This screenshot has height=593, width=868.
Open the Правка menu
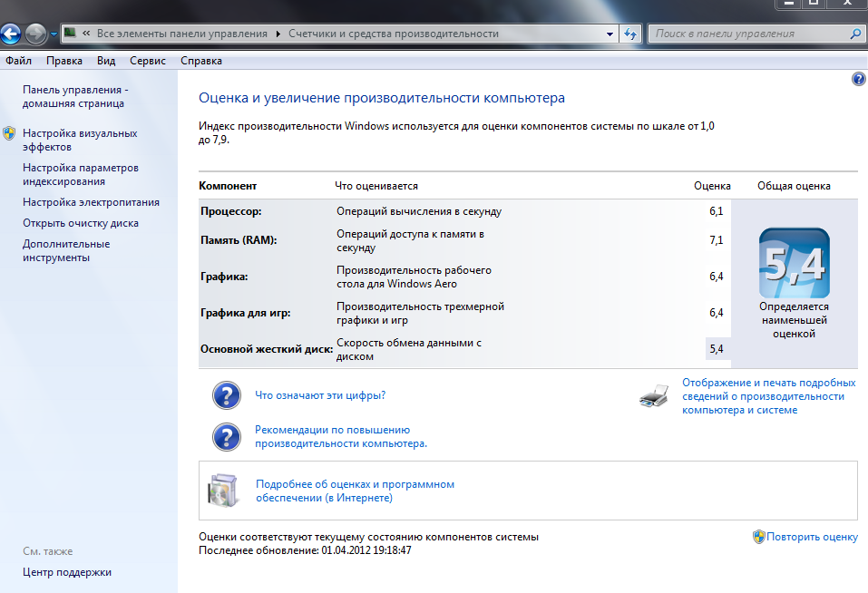[x=64, y=61]
